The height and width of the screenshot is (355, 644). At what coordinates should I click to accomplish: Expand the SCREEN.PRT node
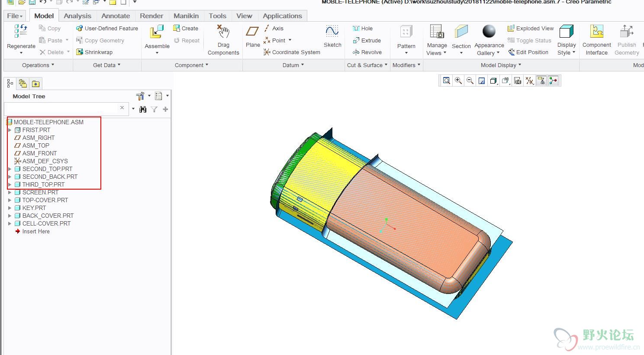click(x=10, y=192)
